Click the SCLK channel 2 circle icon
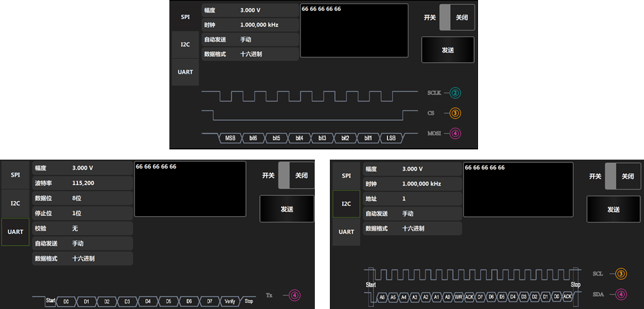 456,93
